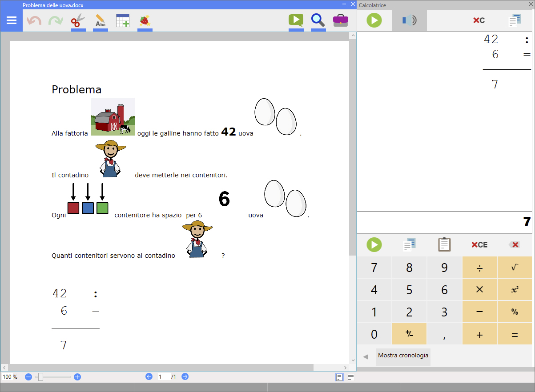
Task: Insert a table with the table icon
Action: 123,20
